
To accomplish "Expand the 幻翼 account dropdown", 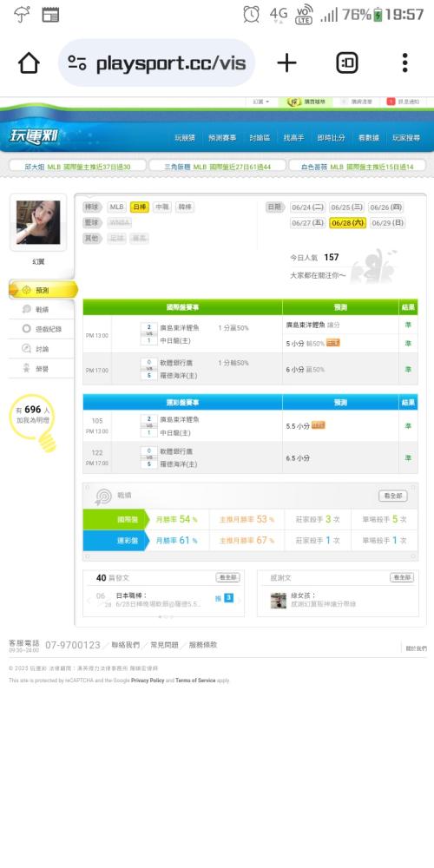I will (x=261, y=102).
